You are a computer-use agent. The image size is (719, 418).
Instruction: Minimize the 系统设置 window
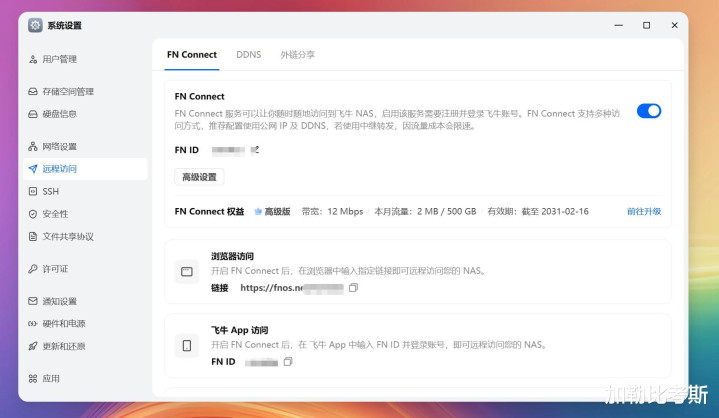pyautogui.click(x=619, y=25)
